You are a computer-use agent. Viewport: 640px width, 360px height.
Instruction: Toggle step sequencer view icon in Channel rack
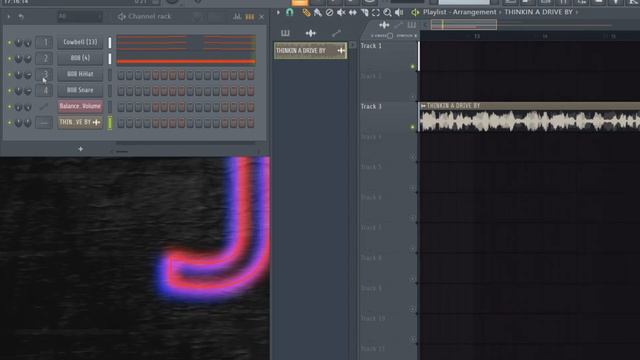[x=249, y=17]
